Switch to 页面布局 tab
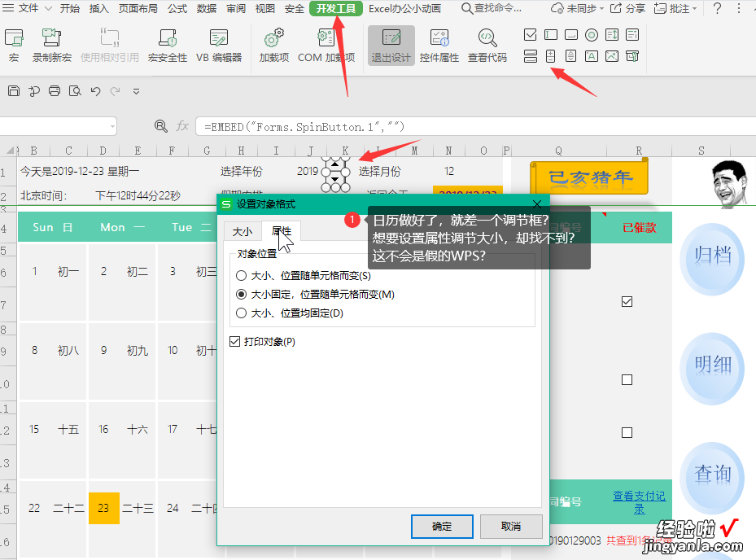 tap(138, 8)
